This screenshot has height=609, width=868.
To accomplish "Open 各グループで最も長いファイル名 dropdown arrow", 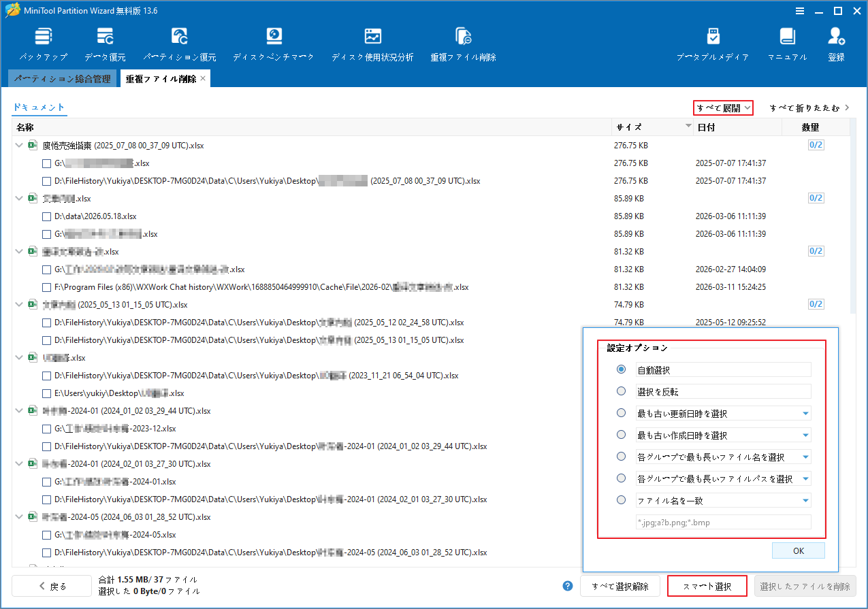I will click(805, 457).
